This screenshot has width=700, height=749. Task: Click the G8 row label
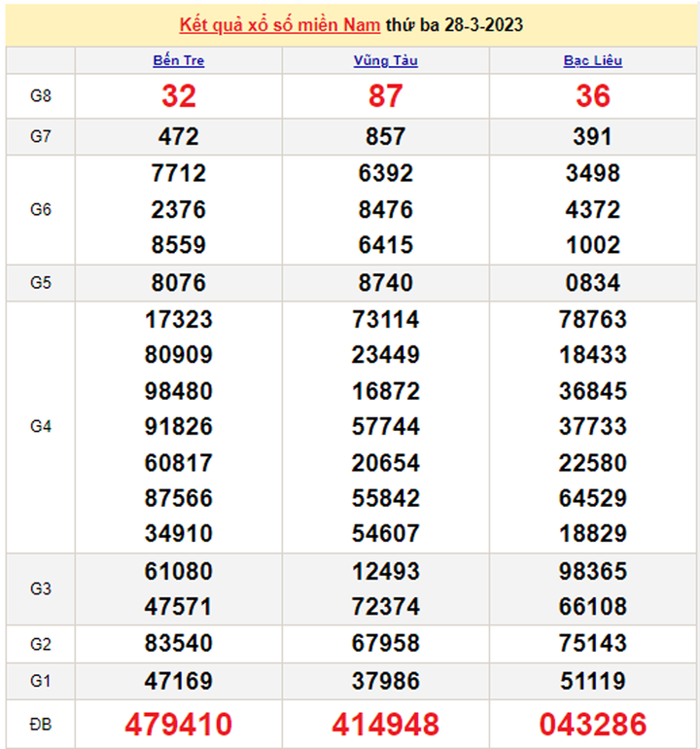point(40,95)
